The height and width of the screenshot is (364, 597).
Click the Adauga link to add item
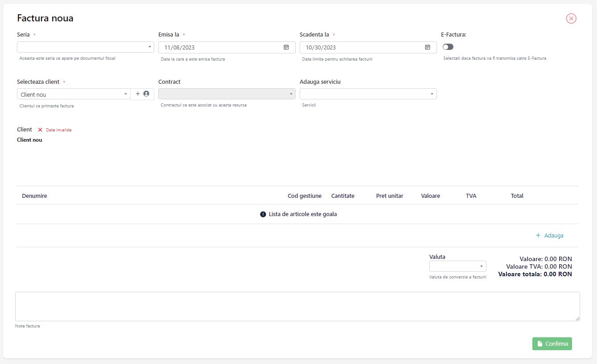pos(550,235)
